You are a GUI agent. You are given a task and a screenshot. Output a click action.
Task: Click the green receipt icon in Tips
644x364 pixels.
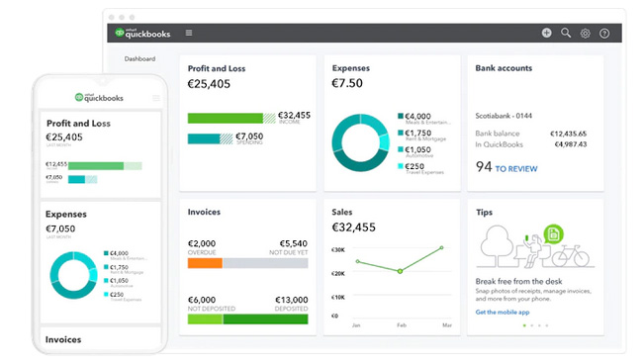point(553,234)
